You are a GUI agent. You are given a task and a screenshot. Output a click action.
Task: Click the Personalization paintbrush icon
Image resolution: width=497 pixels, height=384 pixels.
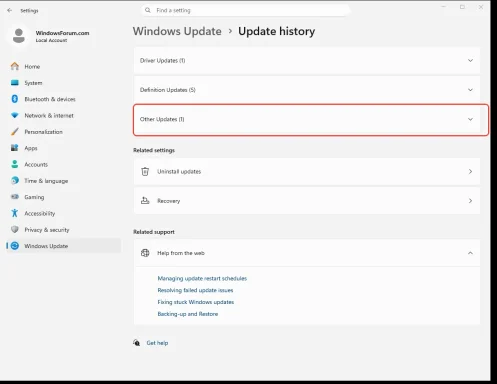[15, 132]
